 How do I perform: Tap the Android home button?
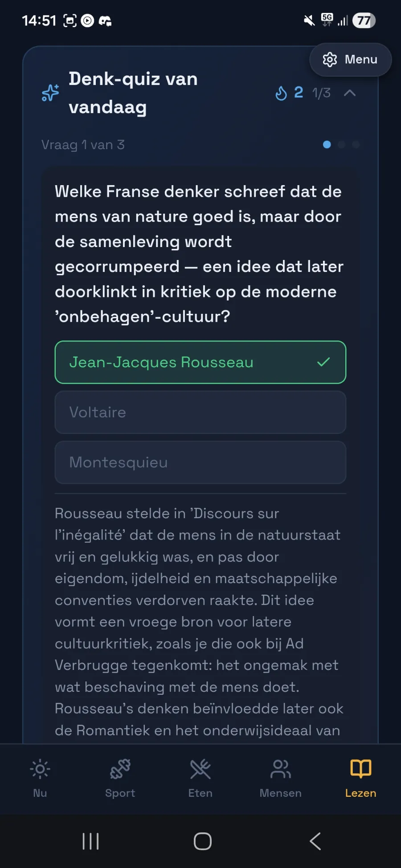click(x=202, y=841)
